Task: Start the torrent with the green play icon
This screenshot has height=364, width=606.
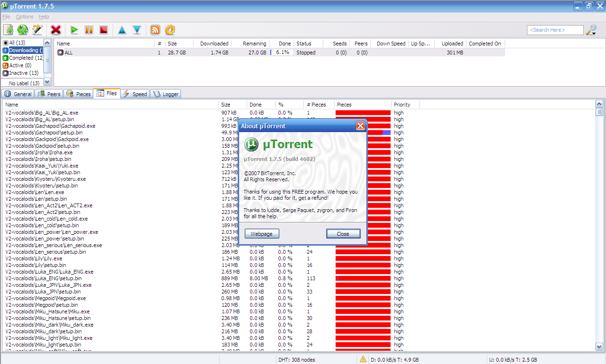Action: [74, 30]
